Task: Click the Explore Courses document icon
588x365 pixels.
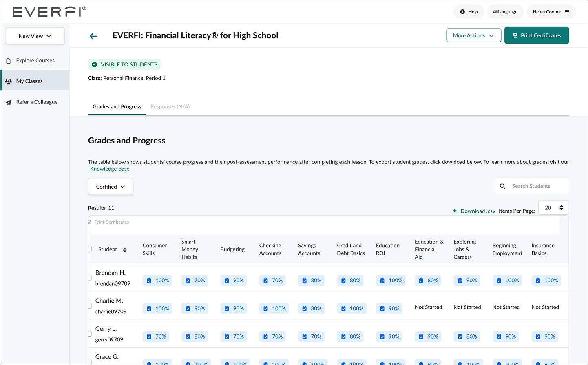Action: point(9,61)
